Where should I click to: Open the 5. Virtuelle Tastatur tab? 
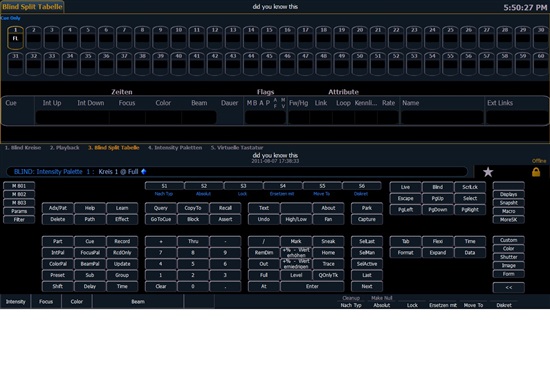point(237,148)
